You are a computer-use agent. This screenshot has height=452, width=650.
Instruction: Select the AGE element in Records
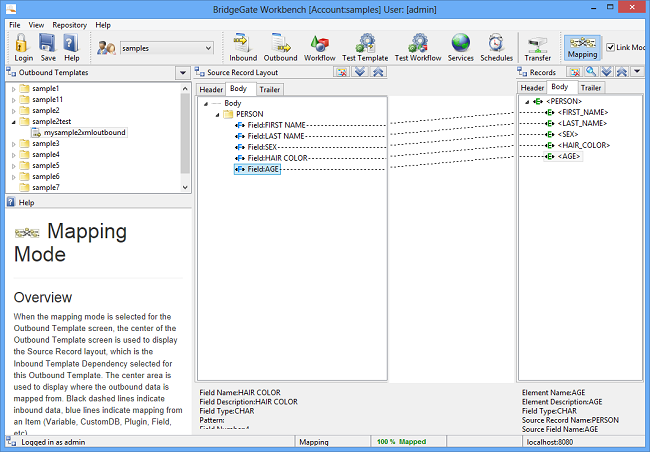(x=563, y=156)
